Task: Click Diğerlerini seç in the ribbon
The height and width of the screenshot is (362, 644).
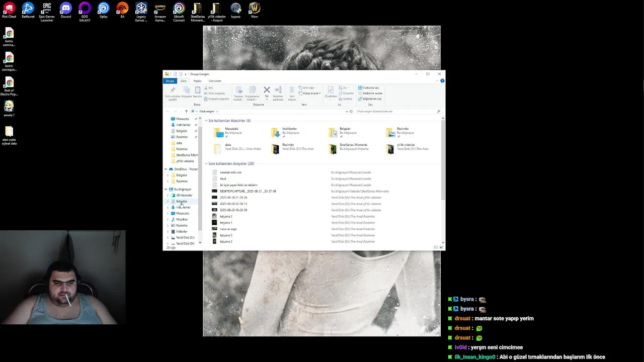Action: coord(370,99)
